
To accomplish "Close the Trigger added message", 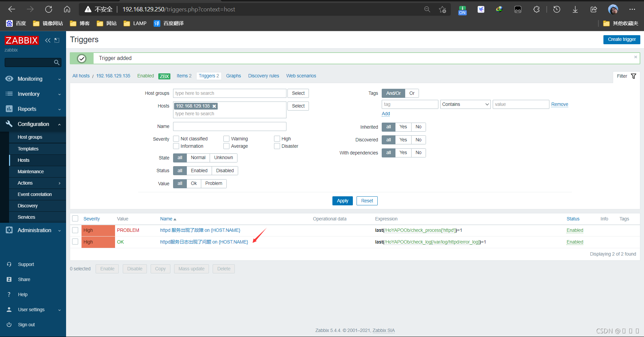I will pos(636,57).
